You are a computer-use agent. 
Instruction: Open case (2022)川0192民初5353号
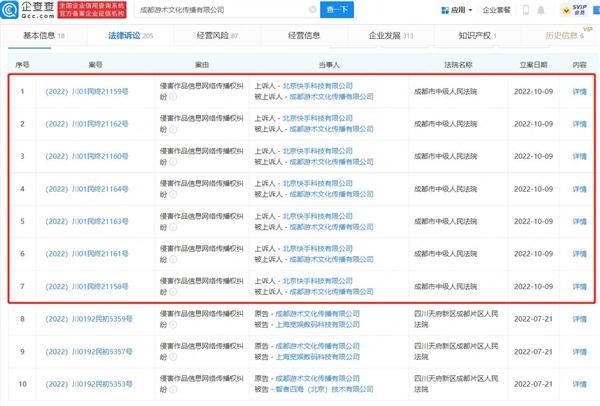[89, 384]
